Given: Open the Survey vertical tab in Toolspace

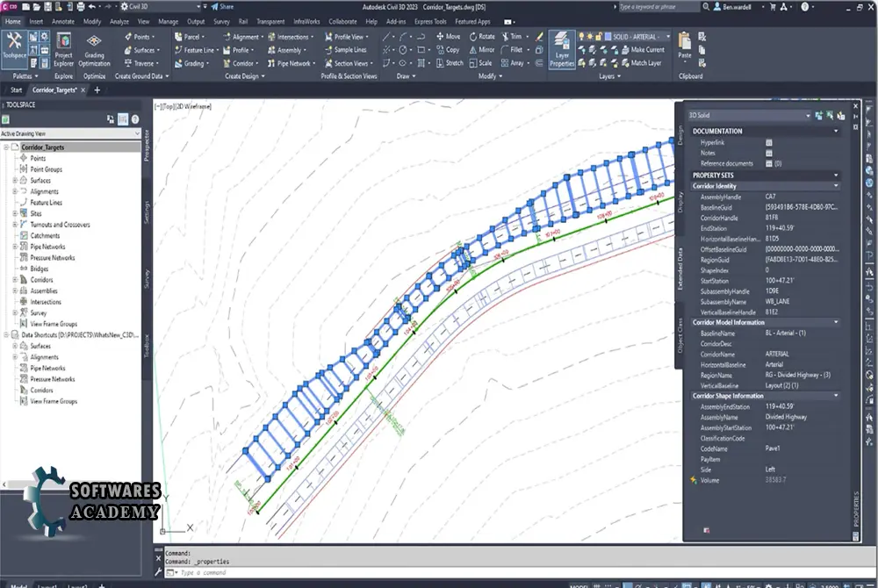Looking at the screenshot, I should pos(147,278).
